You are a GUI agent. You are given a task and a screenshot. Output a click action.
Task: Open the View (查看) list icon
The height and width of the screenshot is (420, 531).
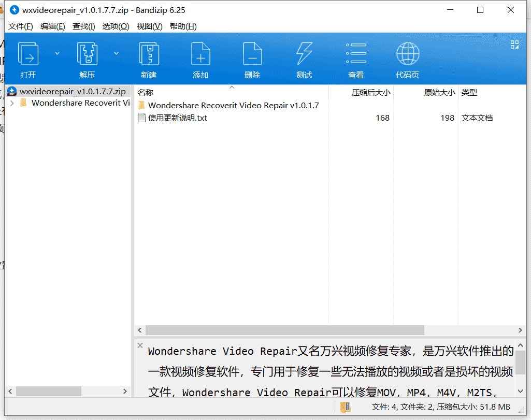(x=356, y=53)
